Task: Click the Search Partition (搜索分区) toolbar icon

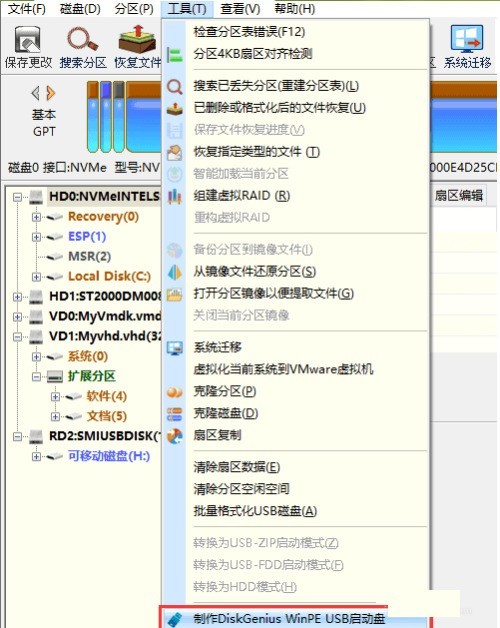Action: coord(83,41)
